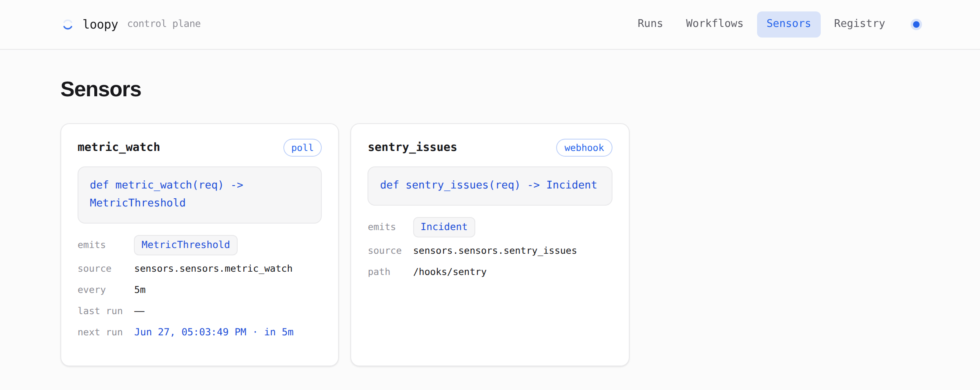
Task: Click the 'control plane' subtitle text
Action: tap(164, 24)
